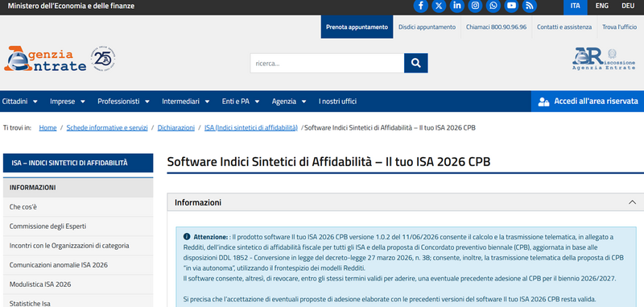Click Ministero dell'Economia e delle finanze text
Viewport: 644px width, 307px height.
tap(71, 6)
